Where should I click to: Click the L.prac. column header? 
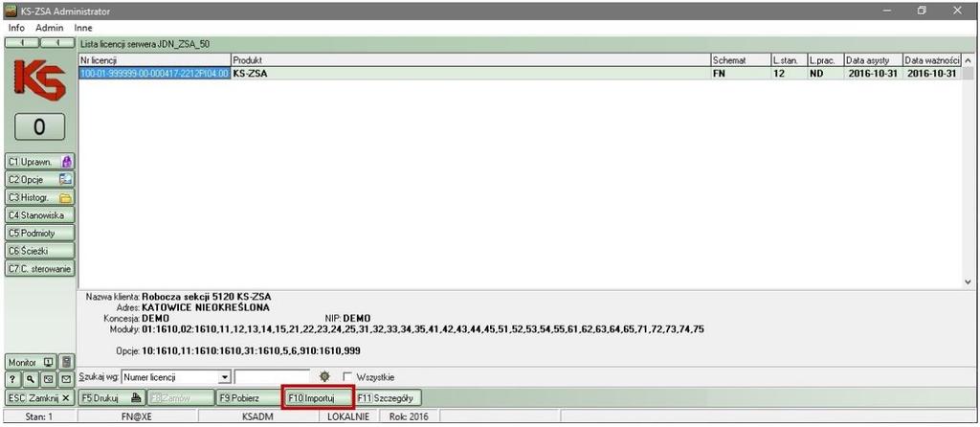point(825,60)
